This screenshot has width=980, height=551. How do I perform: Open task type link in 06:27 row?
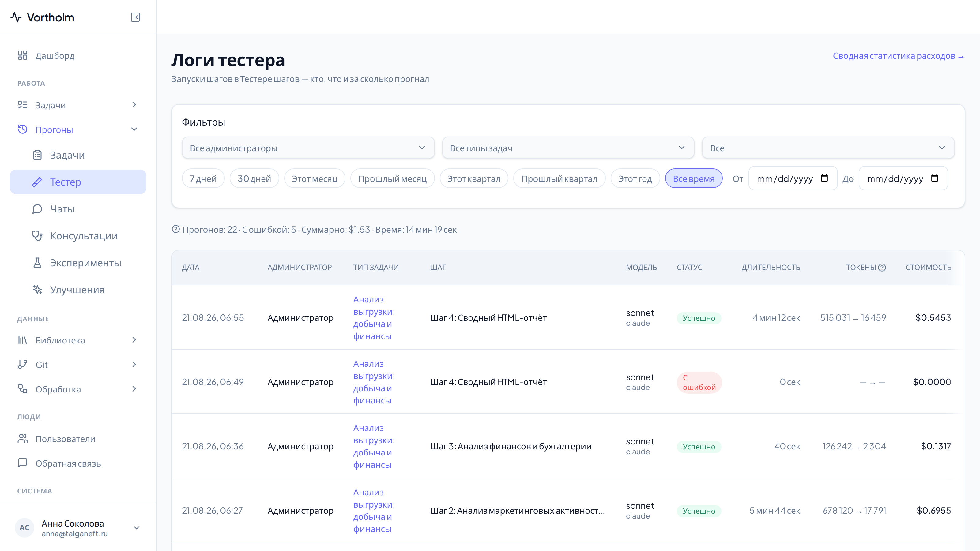click(x=374, y=510)
